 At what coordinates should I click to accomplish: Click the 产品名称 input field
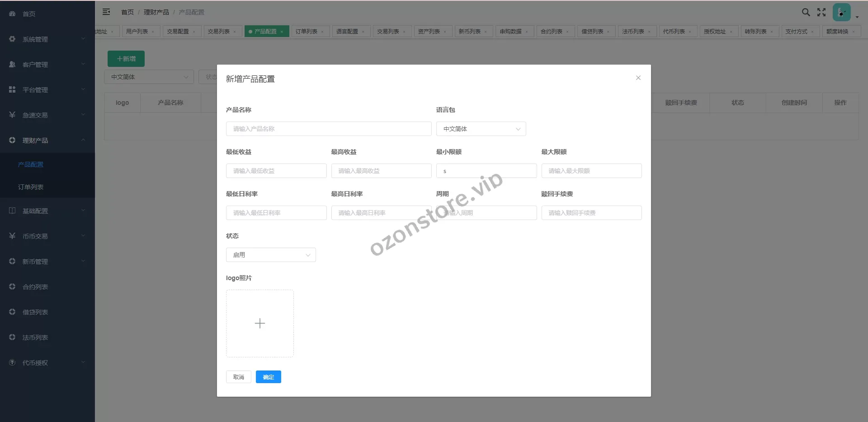click(328, 129)
